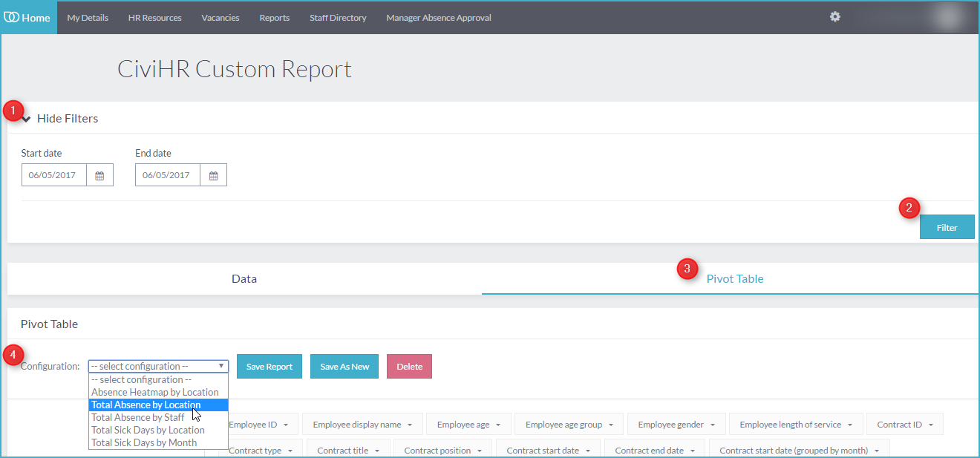
Task: Click the CiviHR Home logo
Action: point(28,17)
